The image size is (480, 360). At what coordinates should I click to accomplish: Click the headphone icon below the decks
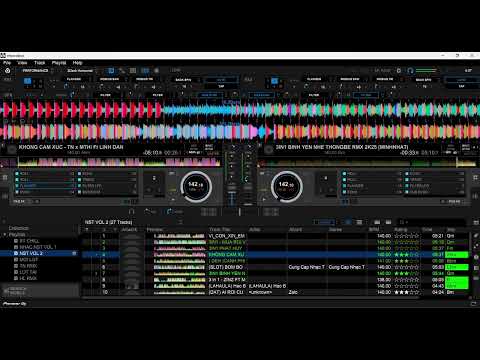131,211
